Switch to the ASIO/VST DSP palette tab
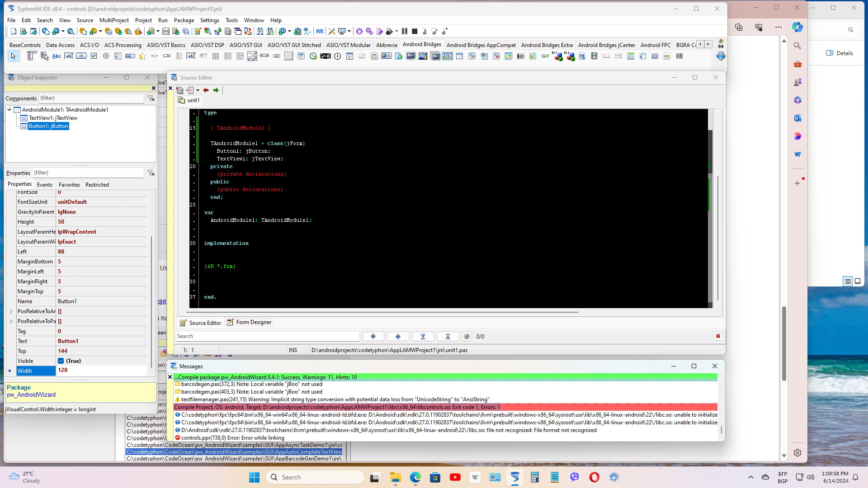 coord(207,45)
